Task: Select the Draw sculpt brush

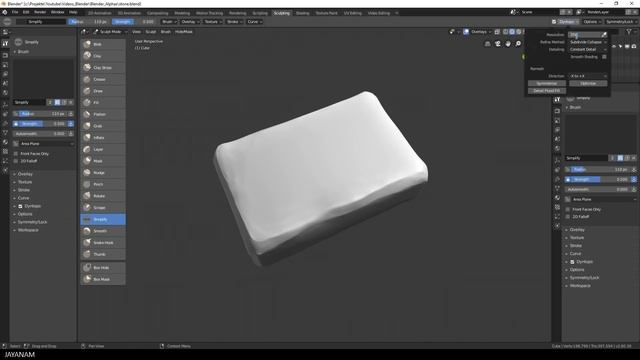Action: coord(103,91)
